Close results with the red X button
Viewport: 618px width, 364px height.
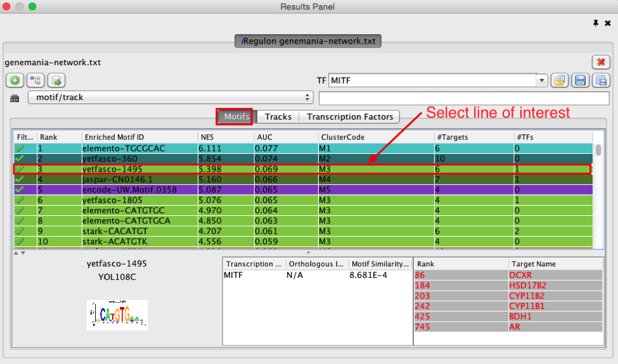pos(600,62)
